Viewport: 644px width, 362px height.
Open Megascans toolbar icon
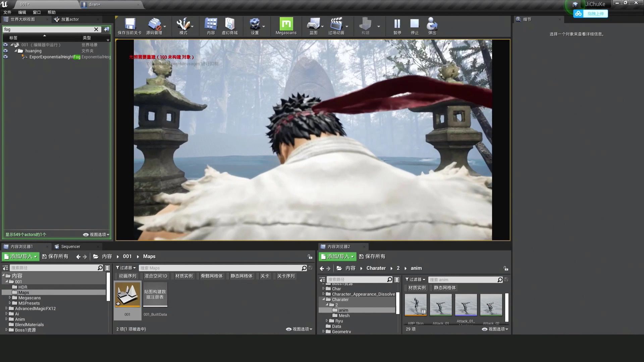pos(286,26)
